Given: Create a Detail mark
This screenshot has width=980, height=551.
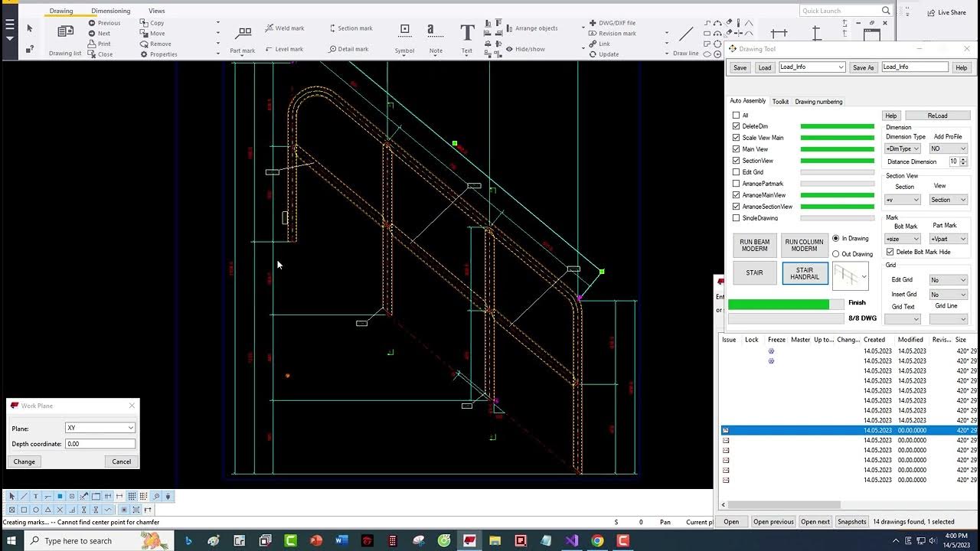Looking at the screenshot, I should (348, 49).
